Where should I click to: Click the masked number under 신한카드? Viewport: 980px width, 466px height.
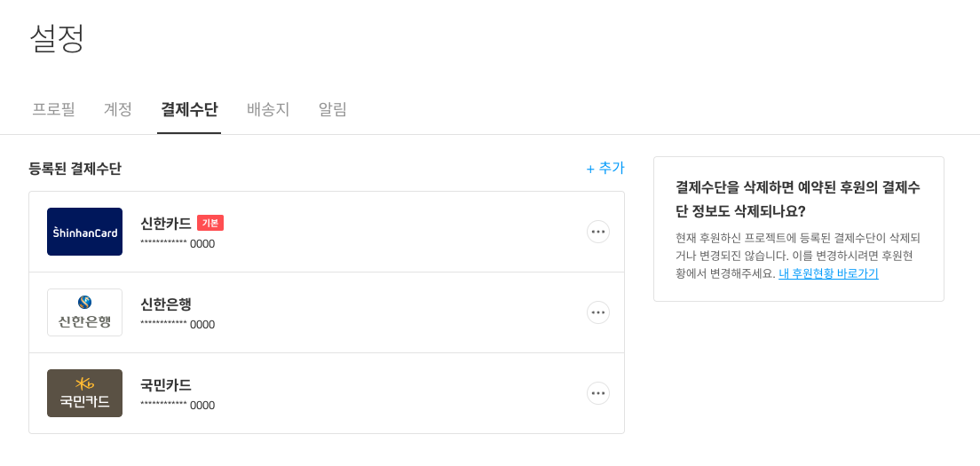(178, 244)
